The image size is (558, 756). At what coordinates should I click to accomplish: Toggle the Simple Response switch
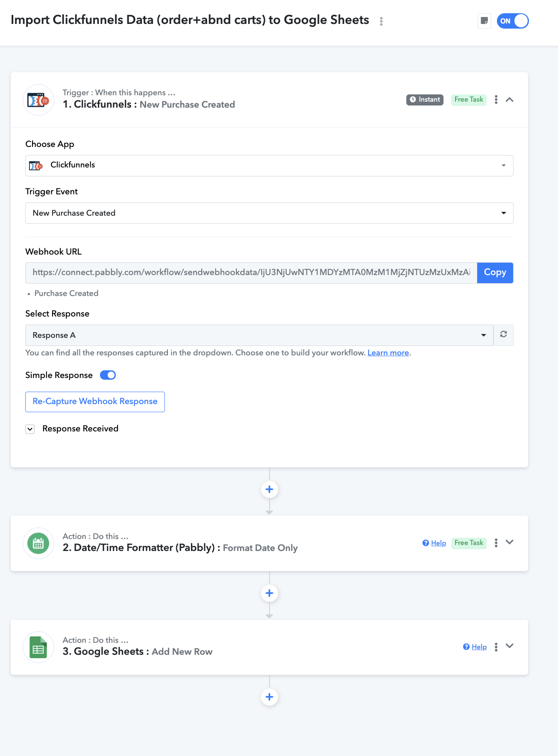click(x=108, y=375)
